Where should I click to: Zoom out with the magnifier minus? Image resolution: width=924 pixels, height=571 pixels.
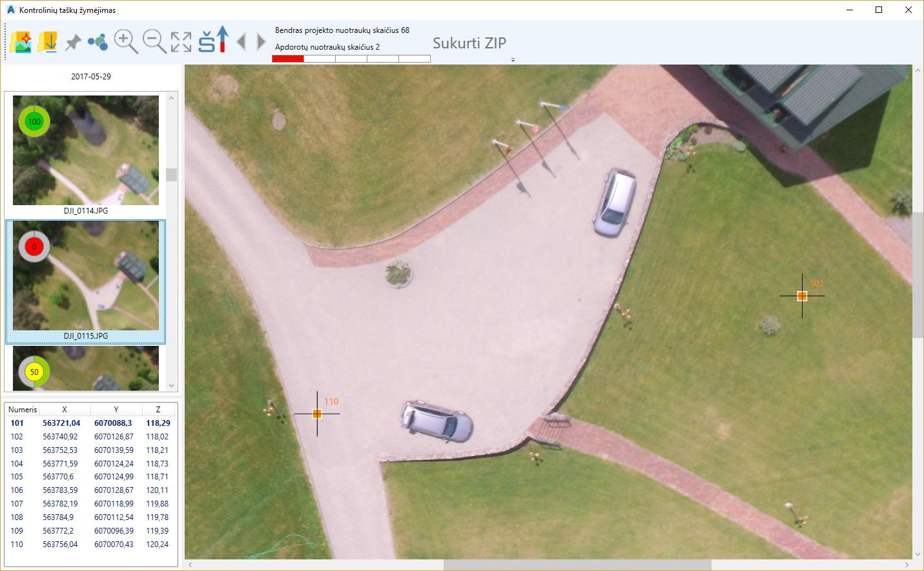coord(154,42)
